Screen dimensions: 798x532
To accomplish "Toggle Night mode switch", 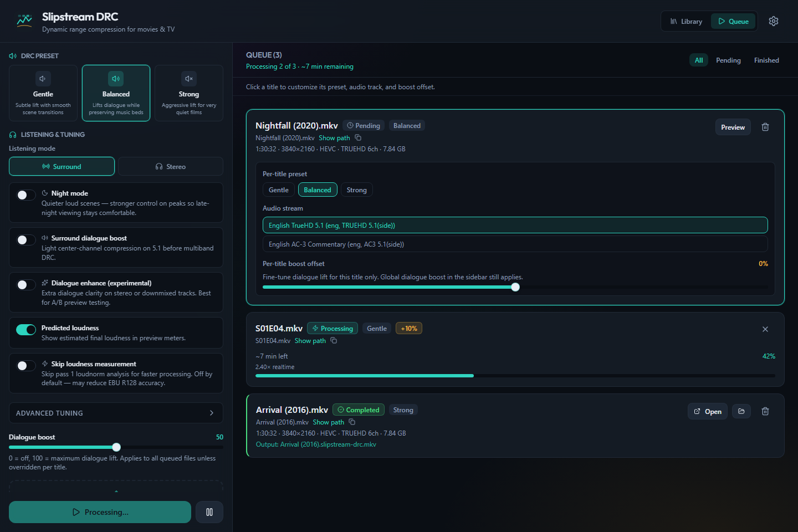I will tap(26, 195).
